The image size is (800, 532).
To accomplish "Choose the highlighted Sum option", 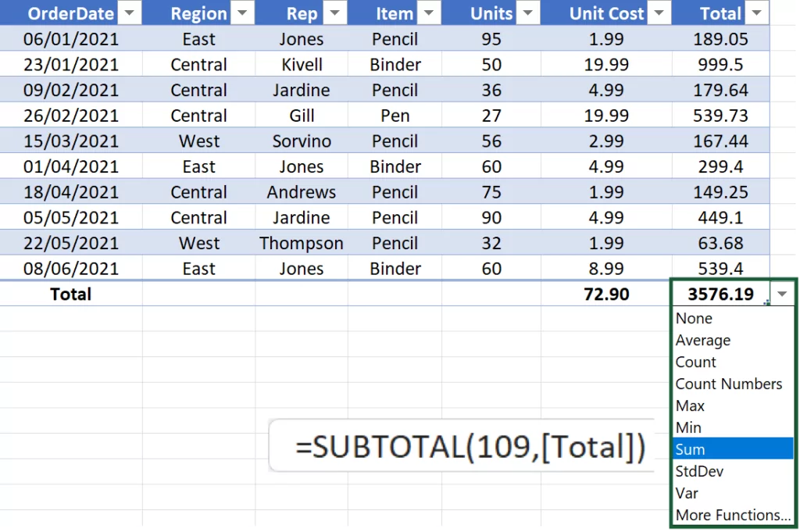I will coord(691,449).
